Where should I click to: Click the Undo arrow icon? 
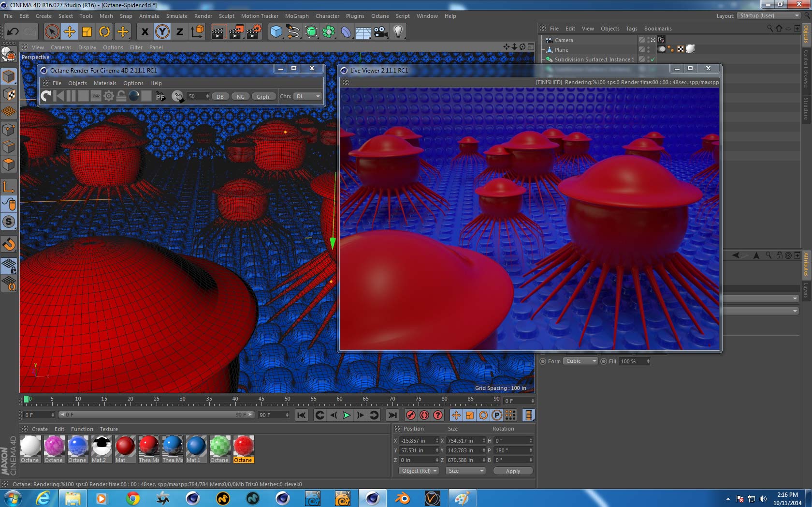point(13,32)
